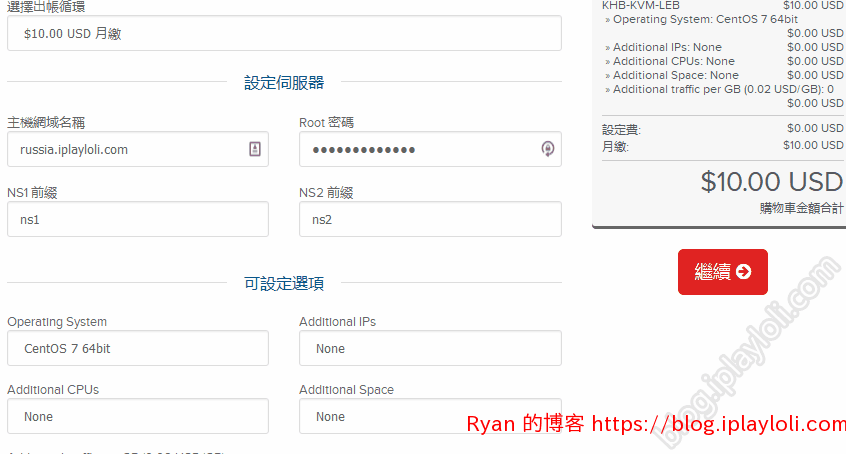The width and height of the screenshot is (846, 454).
Task: Click the KHB-KVM-LEB product name in summary
Action: 640,5
